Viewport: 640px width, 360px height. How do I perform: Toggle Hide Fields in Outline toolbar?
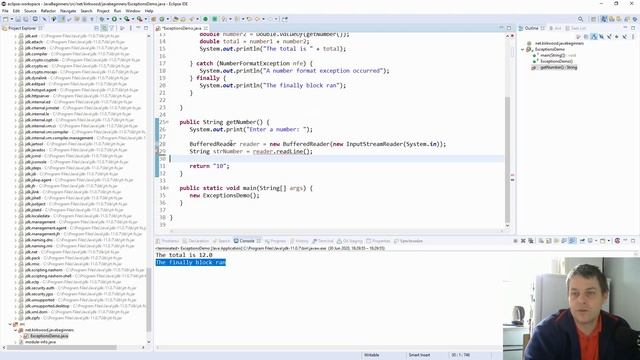(601, 37)
